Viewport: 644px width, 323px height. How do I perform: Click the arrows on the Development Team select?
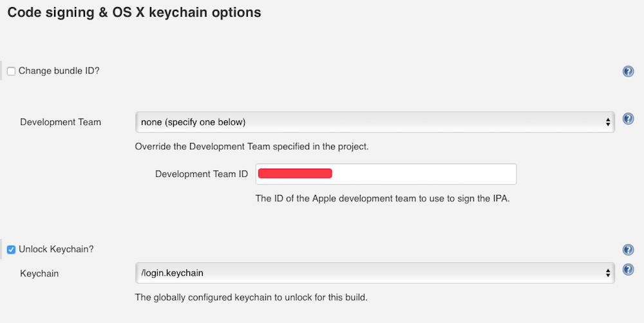pyautogui.click(x=607, y=122)
